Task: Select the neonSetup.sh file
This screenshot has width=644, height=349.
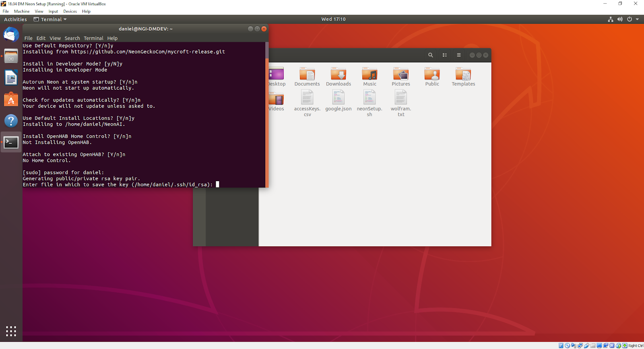Action: click(x=369, y=103)
